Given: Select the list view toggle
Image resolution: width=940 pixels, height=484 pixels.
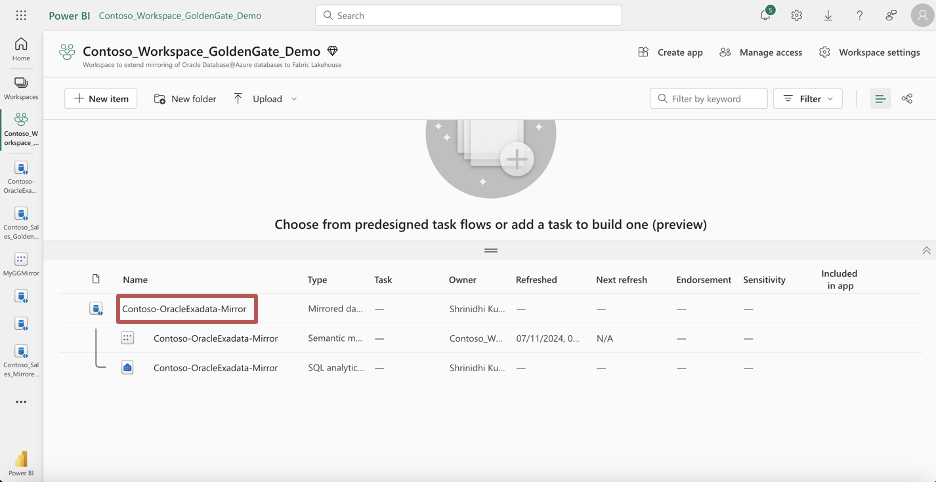Looking at the screenshot, I should pyautogui.click(x=880, y=99).
